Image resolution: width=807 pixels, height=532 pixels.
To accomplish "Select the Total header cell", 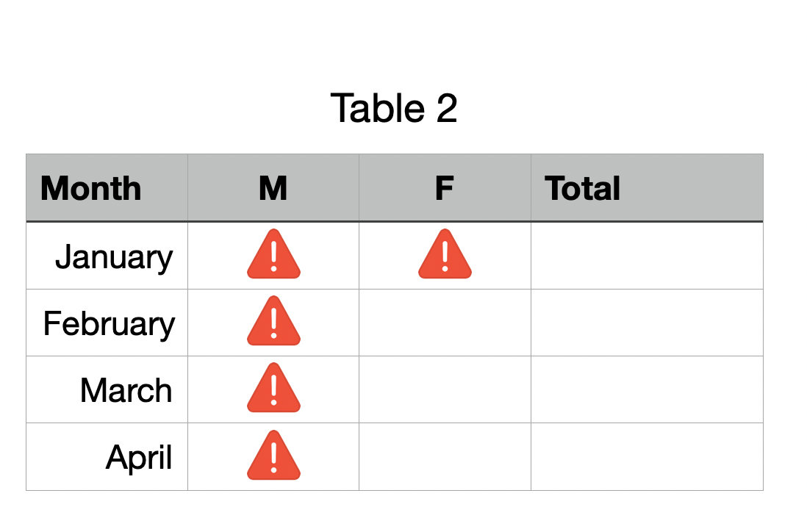I will pos(647,188).
